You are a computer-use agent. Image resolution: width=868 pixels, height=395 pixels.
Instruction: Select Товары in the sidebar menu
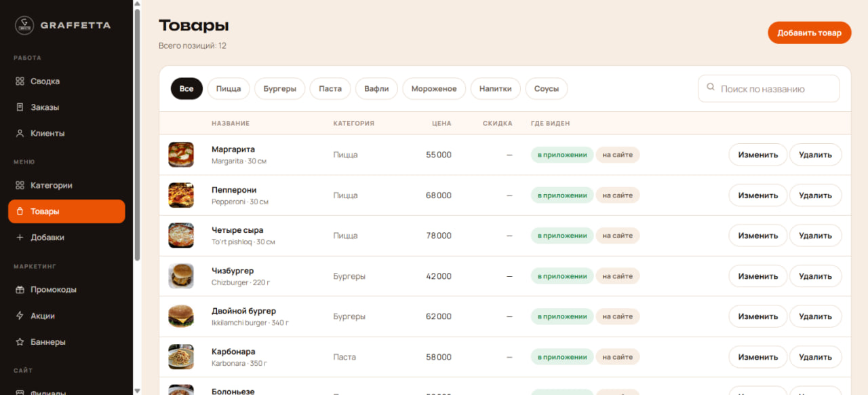click(x=66, y=211)
